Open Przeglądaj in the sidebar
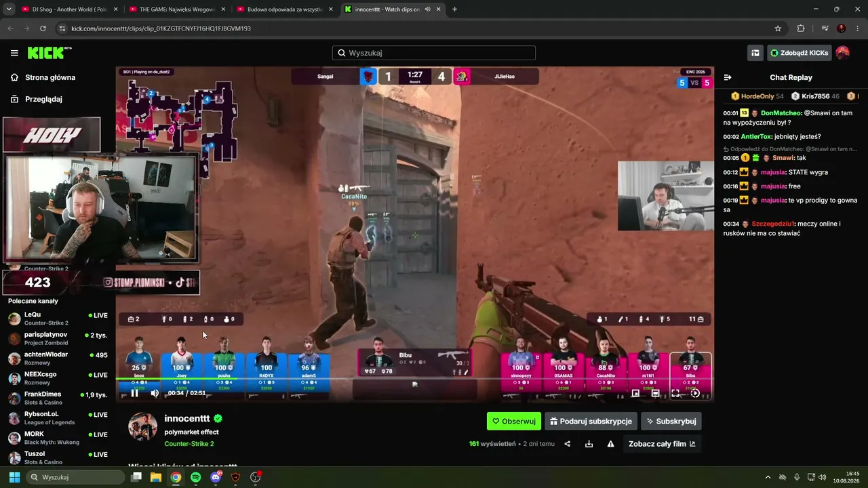Screen dimensions: 868x488 [x=43, y=99]
